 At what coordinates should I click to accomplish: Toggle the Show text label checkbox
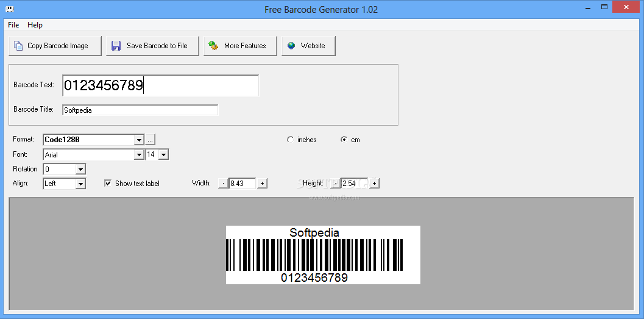pos(108,184)
